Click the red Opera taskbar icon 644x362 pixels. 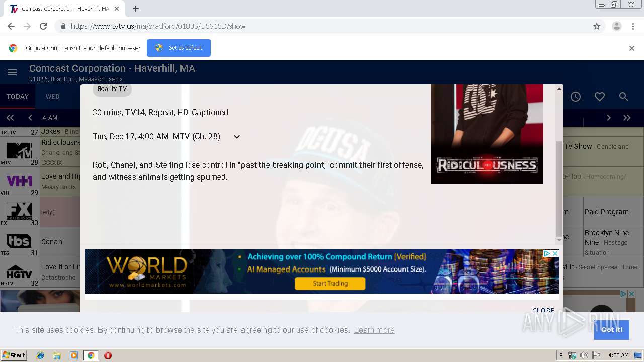(108, 355)
